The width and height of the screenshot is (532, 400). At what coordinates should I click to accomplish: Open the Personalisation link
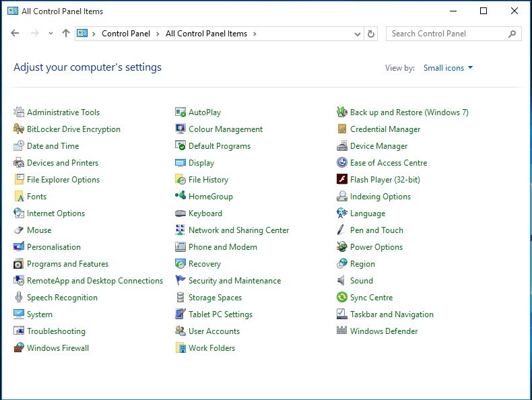click(x=54, y=247)
